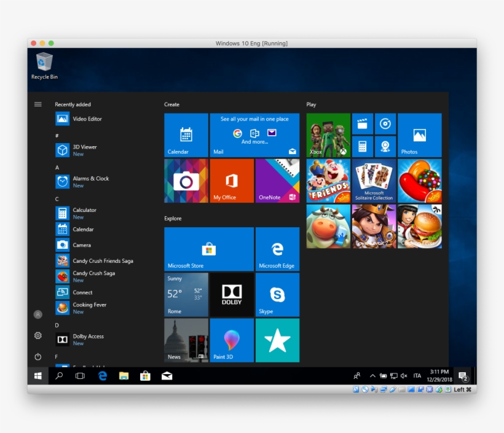Open the weather tile showing Rome forecast

point(186,294)
